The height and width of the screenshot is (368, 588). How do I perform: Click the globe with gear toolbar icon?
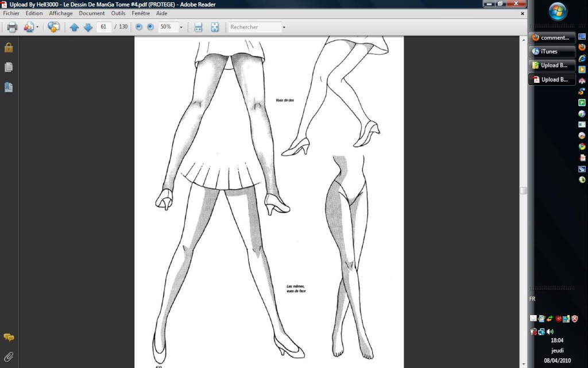point(53,27)
